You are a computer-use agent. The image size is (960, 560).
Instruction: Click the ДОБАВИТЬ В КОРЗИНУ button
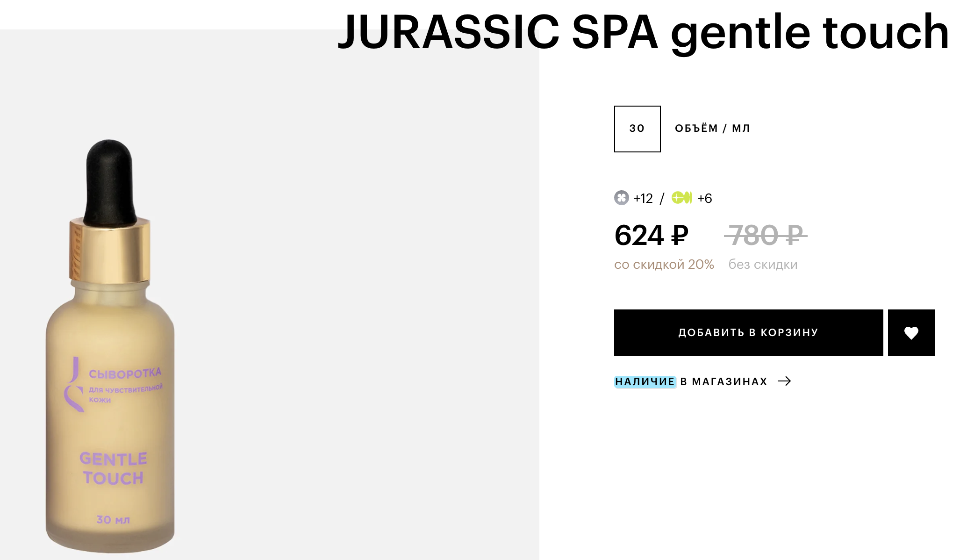click(748, 333)
